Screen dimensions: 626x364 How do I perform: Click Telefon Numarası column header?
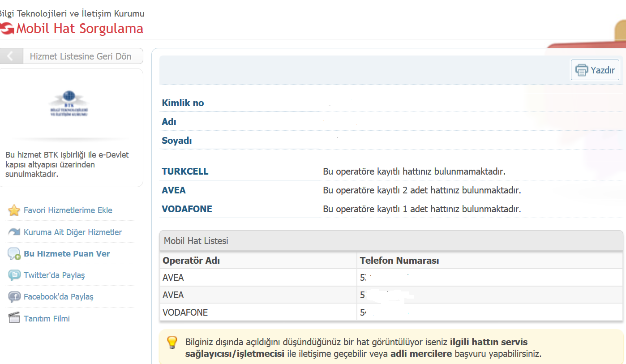(399, 261)
